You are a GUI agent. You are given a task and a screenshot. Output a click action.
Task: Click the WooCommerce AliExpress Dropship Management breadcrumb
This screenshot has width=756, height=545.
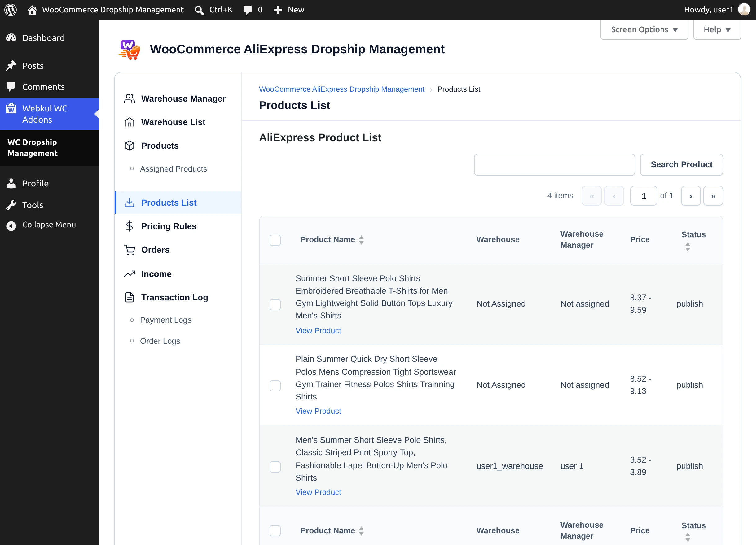(342, 89)
